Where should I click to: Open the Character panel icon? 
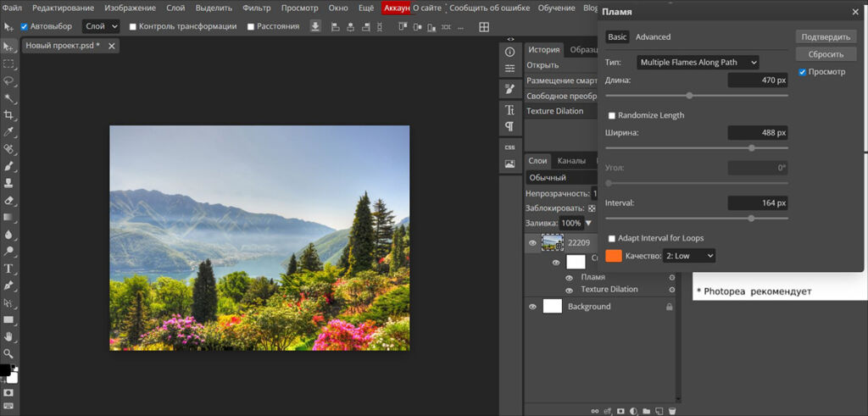click(x=509, y=110)
